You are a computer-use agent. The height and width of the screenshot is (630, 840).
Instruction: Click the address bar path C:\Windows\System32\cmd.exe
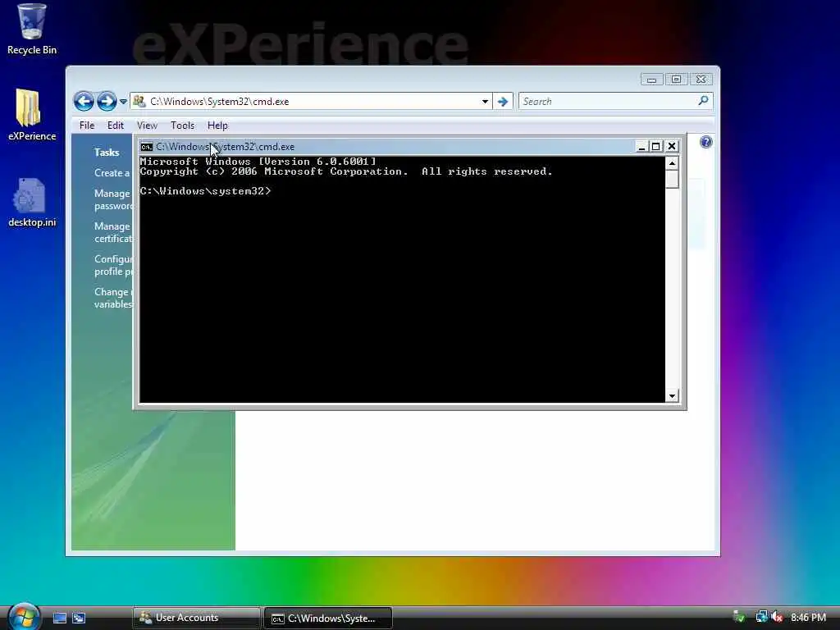point(219,101)
